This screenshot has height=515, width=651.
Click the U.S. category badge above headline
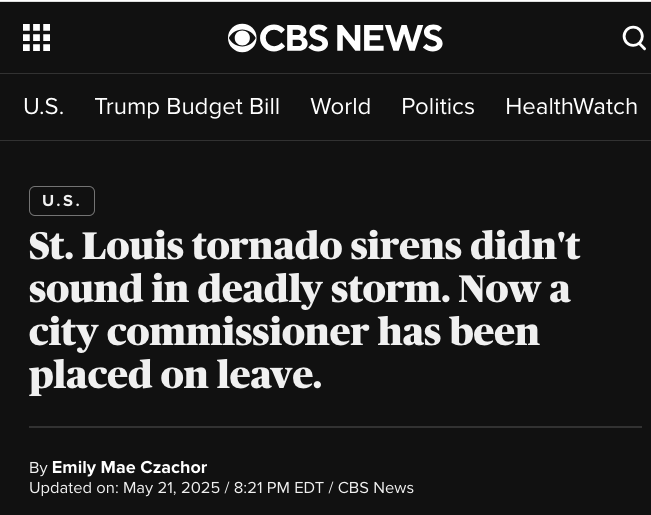(x=62, y=201)
